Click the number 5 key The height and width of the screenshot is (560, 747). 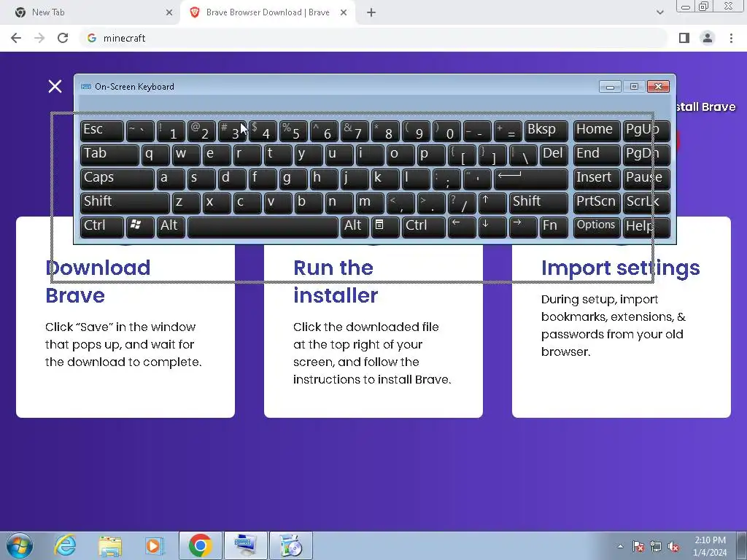coord(293,131)
